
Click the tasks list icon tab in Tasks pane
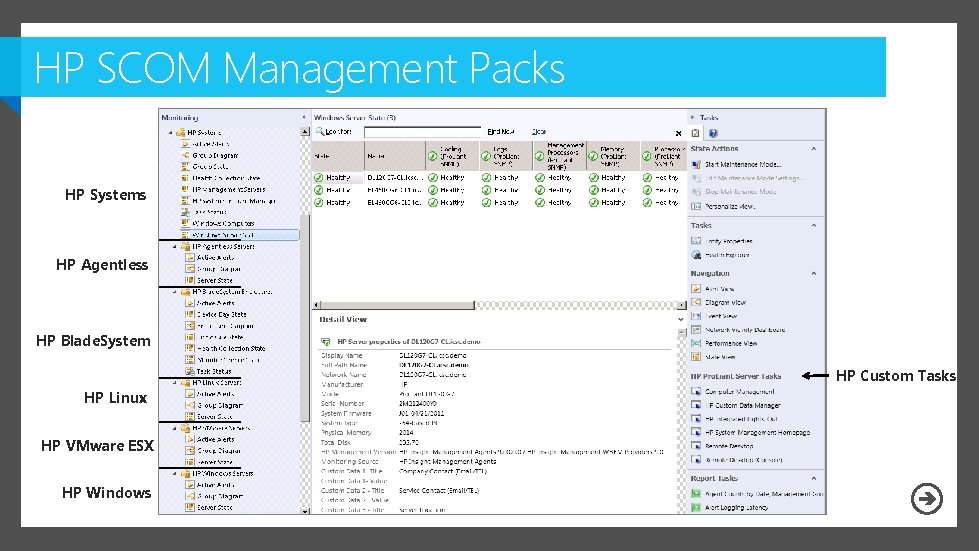tap(696, 133)
